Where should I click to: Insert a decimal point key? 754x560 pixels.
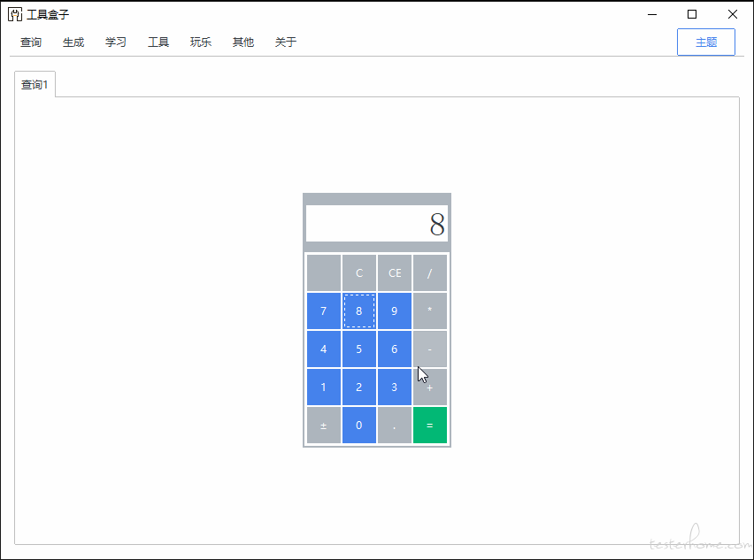[395, 425]
